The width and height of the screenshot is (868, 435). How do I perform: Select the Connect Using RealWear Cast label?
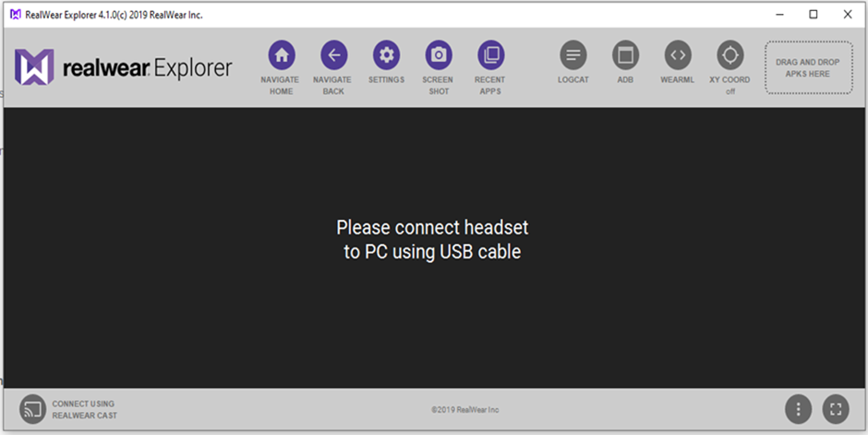(84, 410)
